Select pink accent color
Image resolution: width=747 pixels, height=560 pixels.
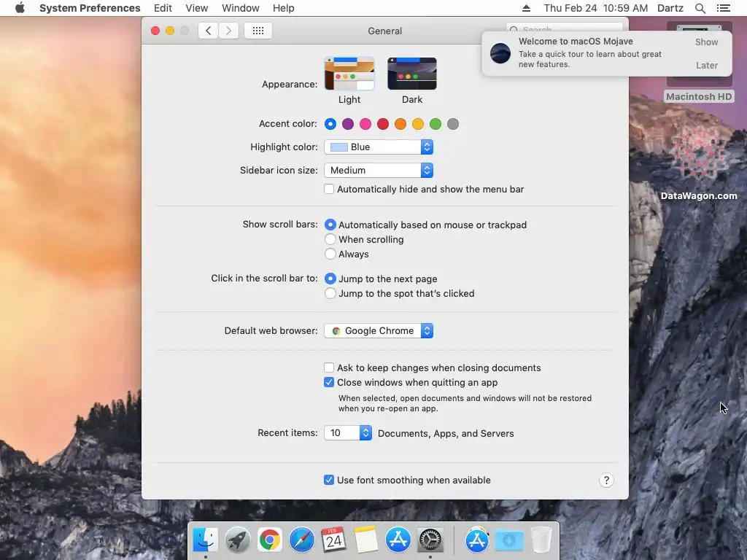pos(365,124)
